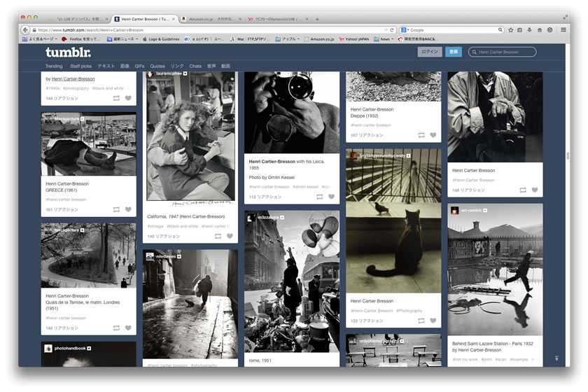588x392 pixels.
Task: Go back with browser back arrow
Action: 25,29
